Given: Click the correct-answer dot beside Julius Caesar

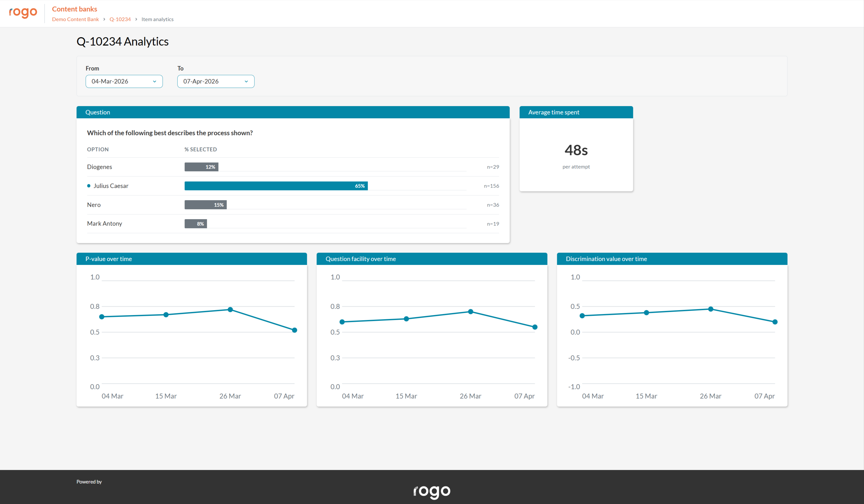Looking at the screenshot, I should point(89,186).
